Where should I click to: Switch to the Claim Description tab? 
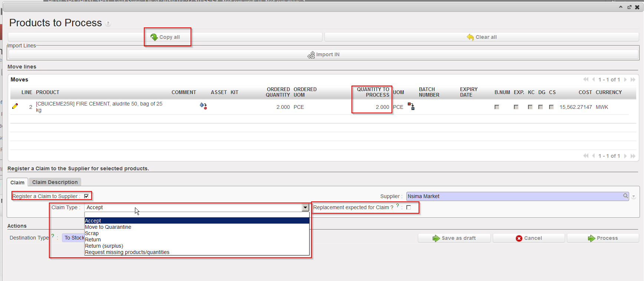tap(55, 182)
